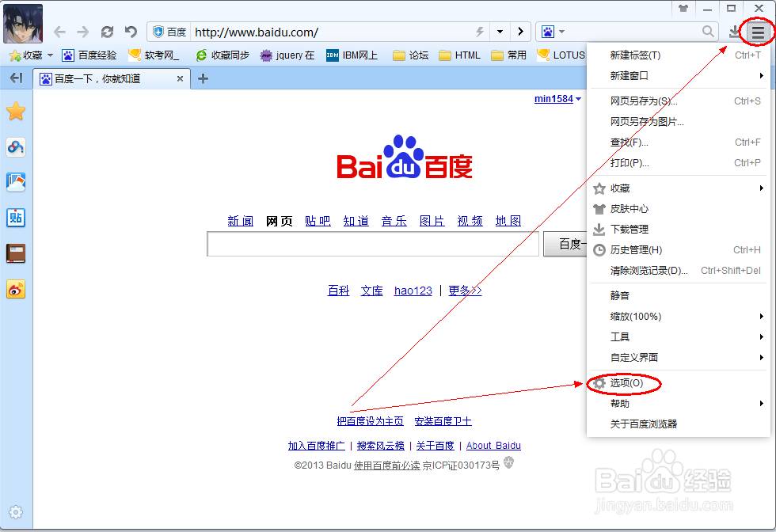The height and width of the screenshot is (532, 776).
Task: Open the sidebar Weibo icon
Action: [16, 290]
